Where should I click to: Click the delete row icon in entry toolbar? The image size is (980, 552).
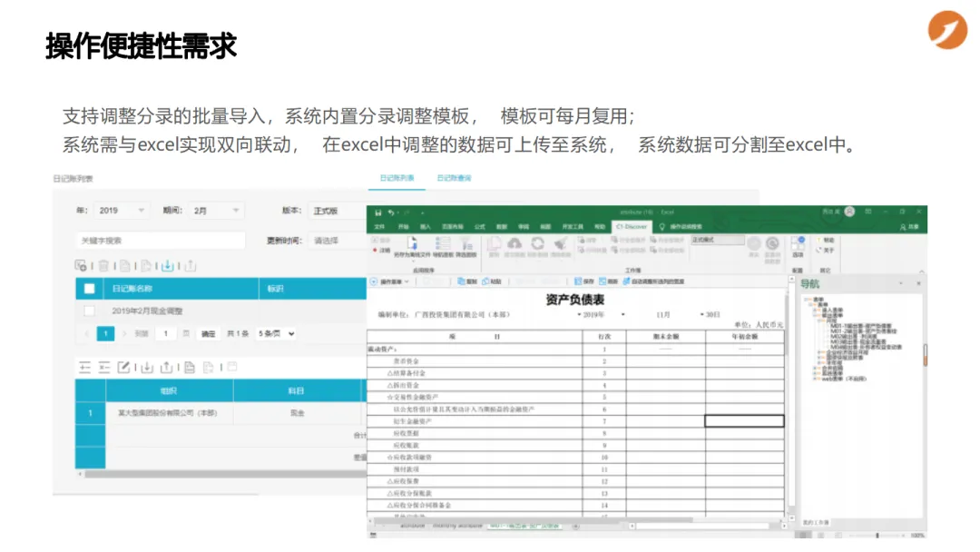click(x=103, y=367)
